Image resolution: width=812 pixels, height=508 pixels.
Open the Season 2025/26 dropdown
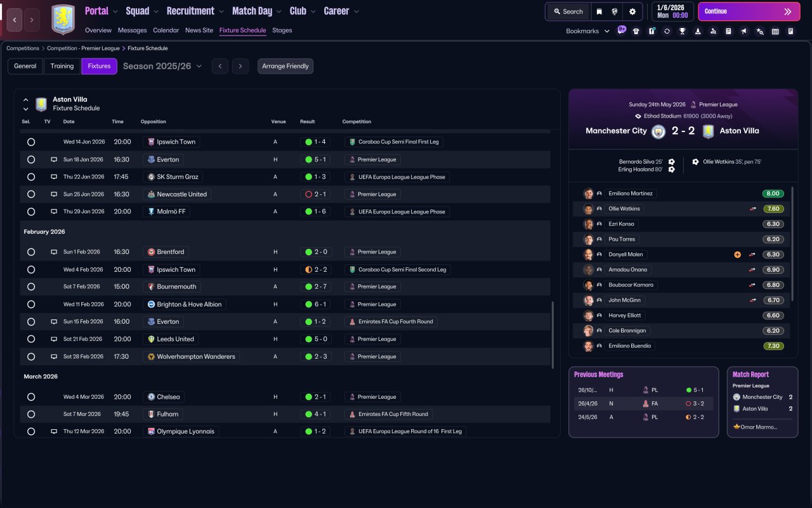pyautogui.click(x=162, y=66)
